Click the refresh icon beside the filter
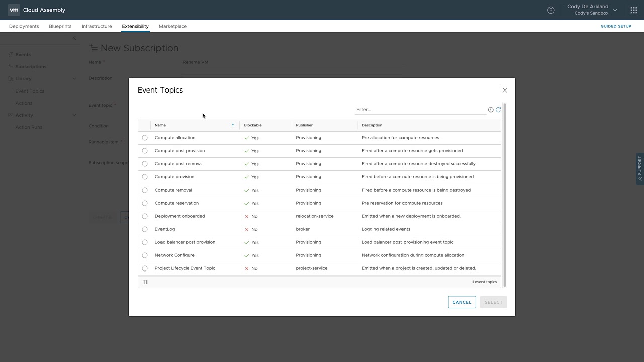The height and width of the screenshot is (362, 644). pyautogui.click(x=498, y=110)
